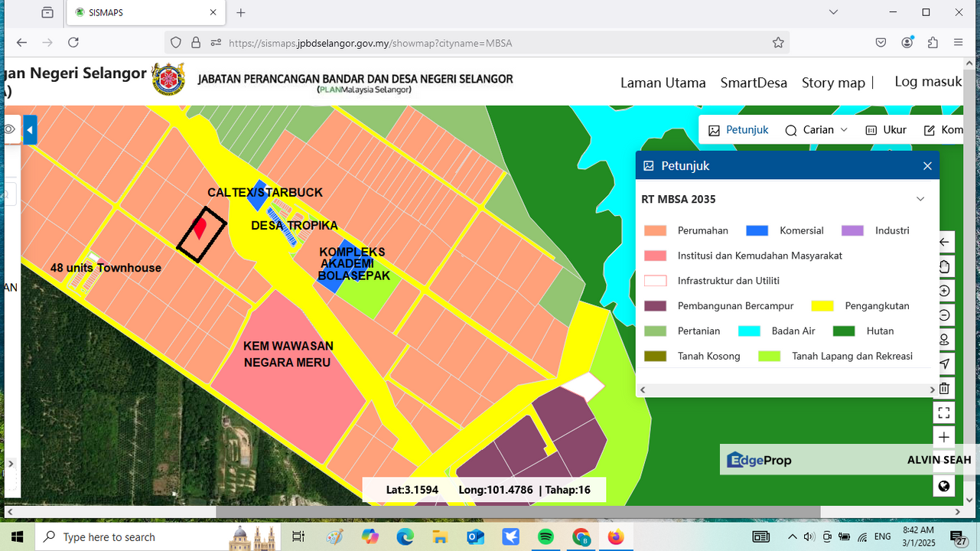Close the Petunjuk panel

click(x=926, y=165)
